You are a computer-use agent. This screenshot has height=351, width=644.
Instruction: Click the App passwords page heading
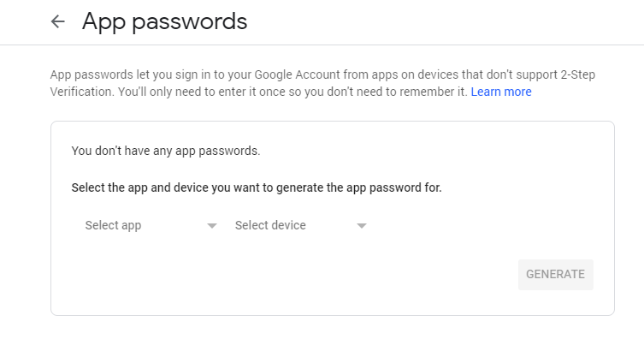coord(164,22)
